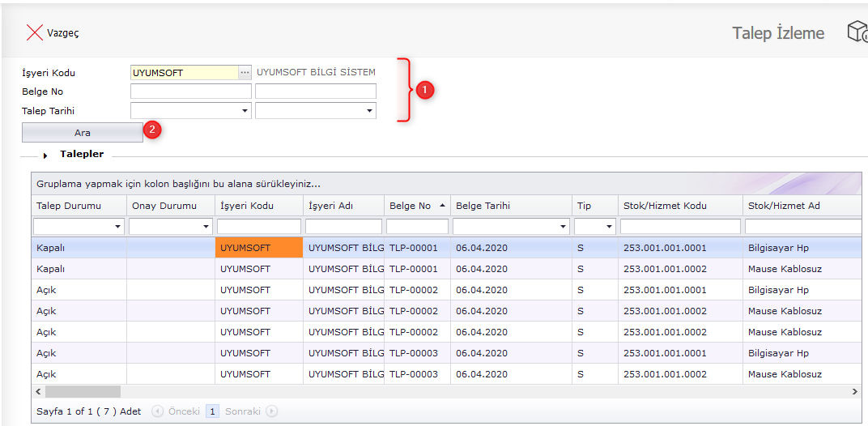Click the red X Vazgeç icon
Image resolution: width=868 pixels, height=426 pixels.
click(x=34, y=32)
